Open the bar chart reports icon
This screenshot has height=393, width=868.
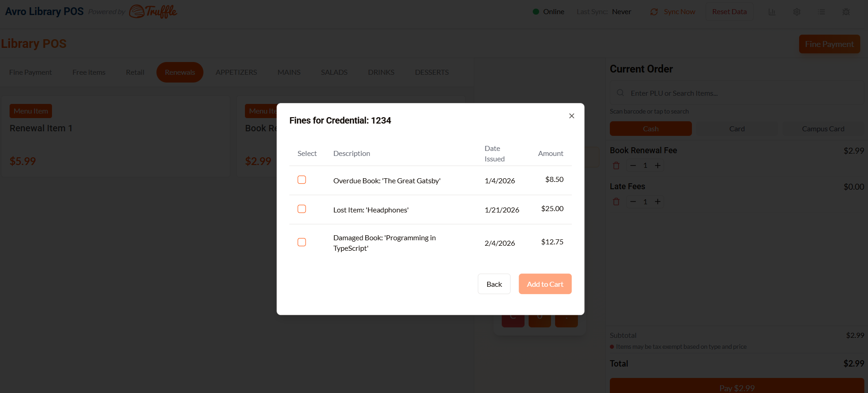point(772,12)
